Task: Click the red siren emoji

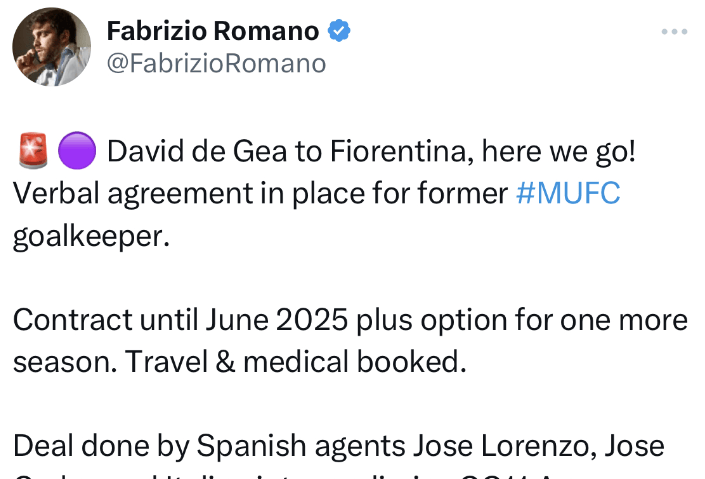Action: (x=33, y=151)
